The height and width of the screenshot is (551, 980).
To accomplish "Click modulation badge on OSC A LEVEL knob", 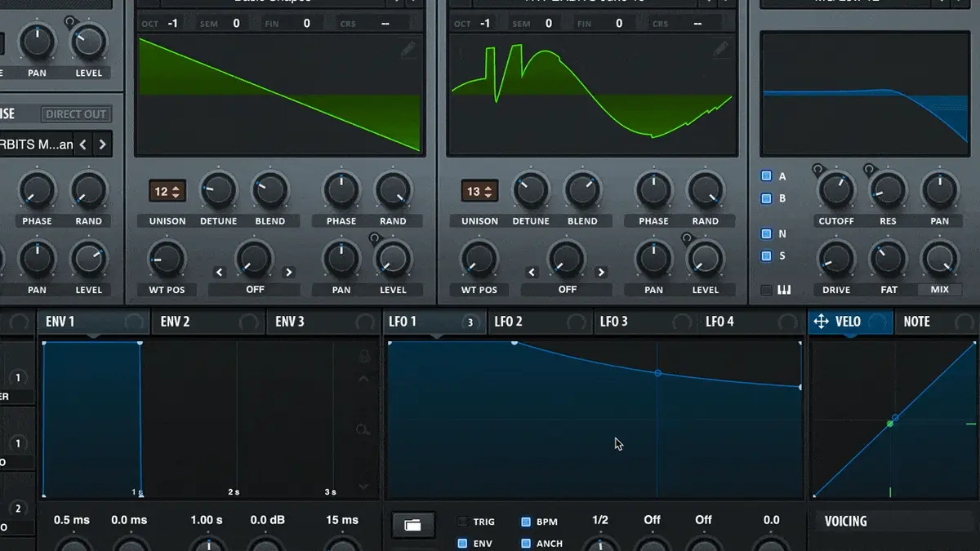I will pyautogui.click(x=375, y=238).
